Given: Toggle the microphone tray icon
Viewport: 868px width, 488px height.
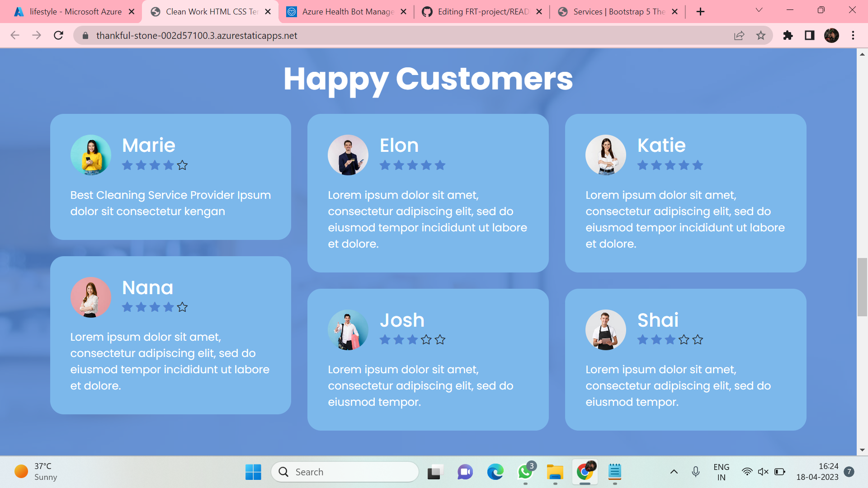Looking at the screenshot, I should pos(695,472).
